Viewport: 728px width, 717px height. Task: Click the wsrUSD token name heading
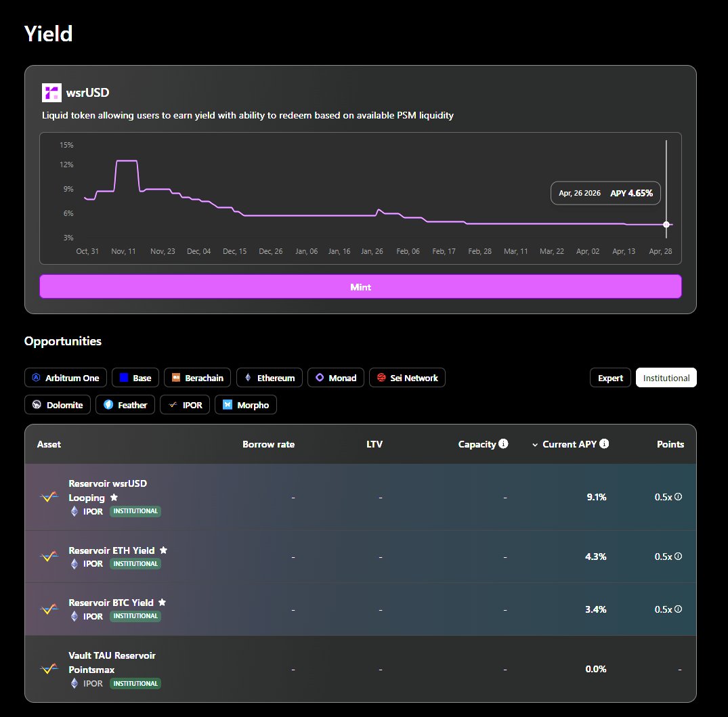pyautogui.click(x=87, y=93)
